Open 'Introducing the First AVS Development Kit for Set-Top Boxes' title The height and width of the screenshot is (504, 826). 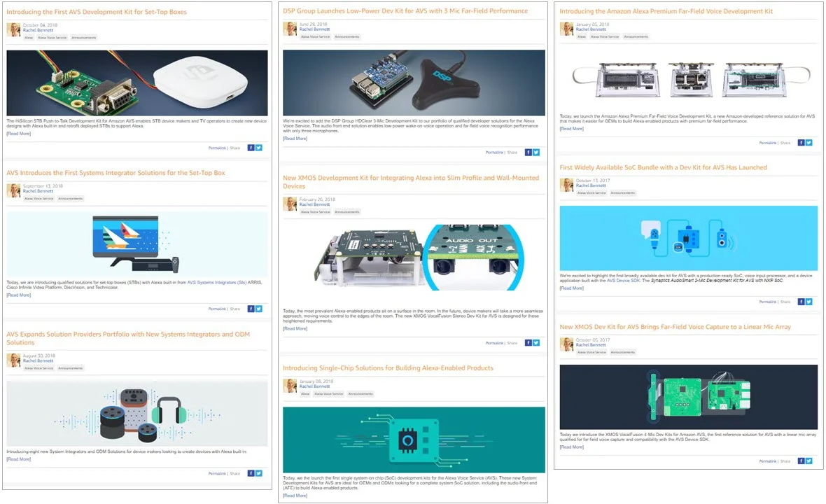97,12
